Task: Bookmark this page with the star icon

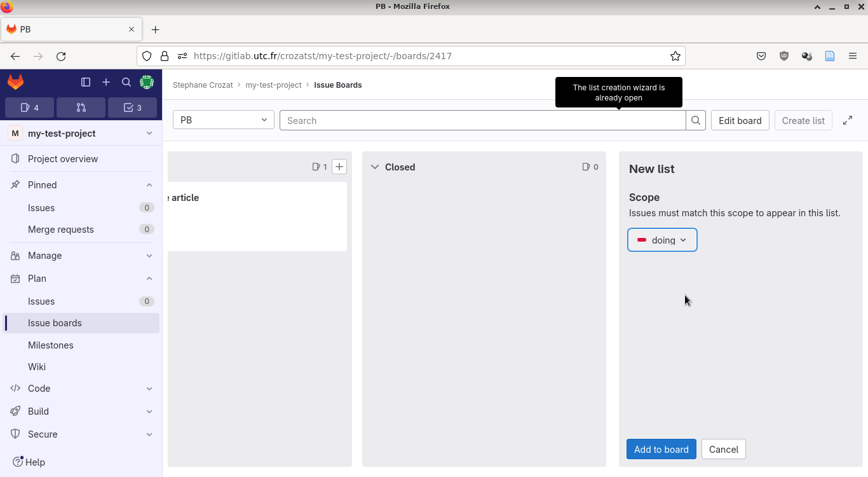Action: [x=675, y=56]
